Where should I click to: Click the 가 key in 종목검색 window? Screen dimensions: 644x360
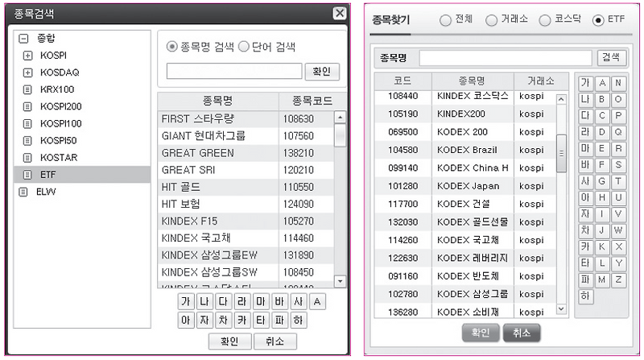click(x=186, y=302)
